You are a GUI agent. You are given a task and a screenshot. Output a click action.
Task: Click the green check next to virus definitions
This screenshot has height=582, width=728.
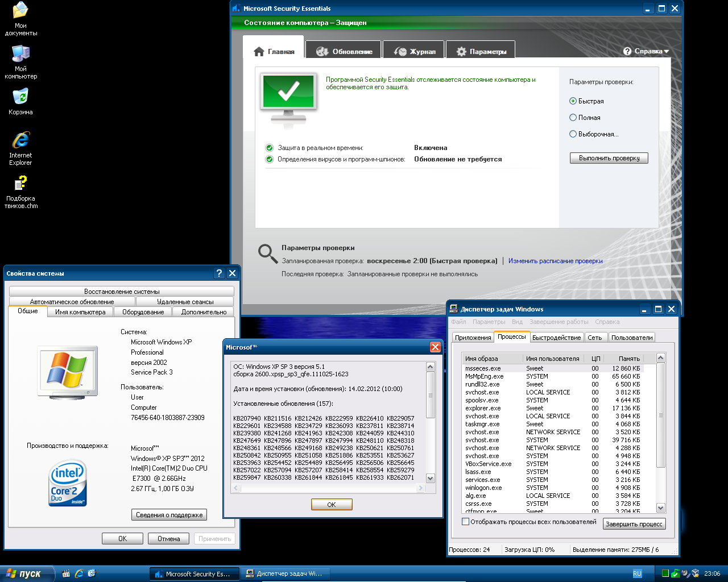(270, 159)
